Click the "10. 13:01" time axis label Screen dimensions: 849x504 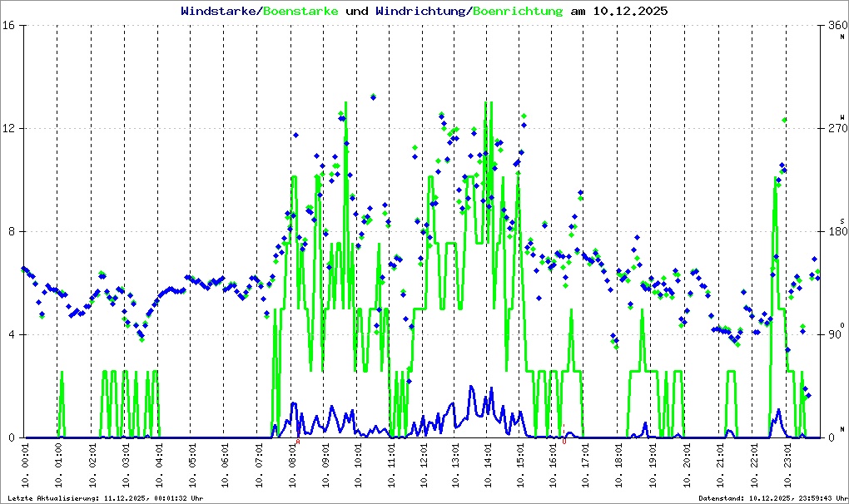click(x=454, y=464)
